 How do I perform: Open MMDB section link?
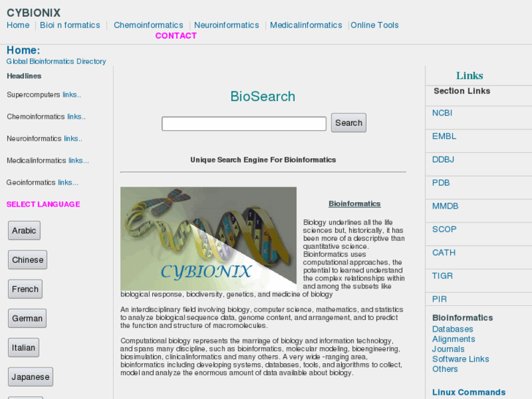445,206
